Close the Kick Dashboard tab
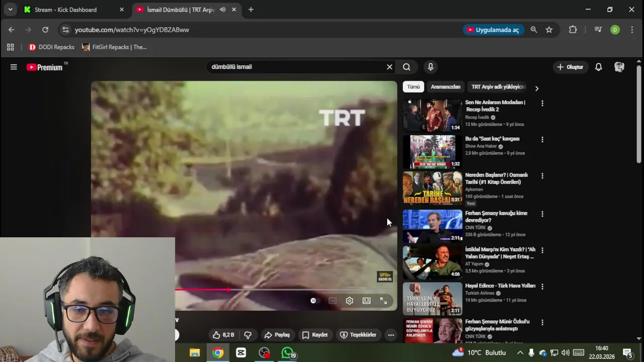This screenshot has width=644, height=362. (x=121, y=10)
